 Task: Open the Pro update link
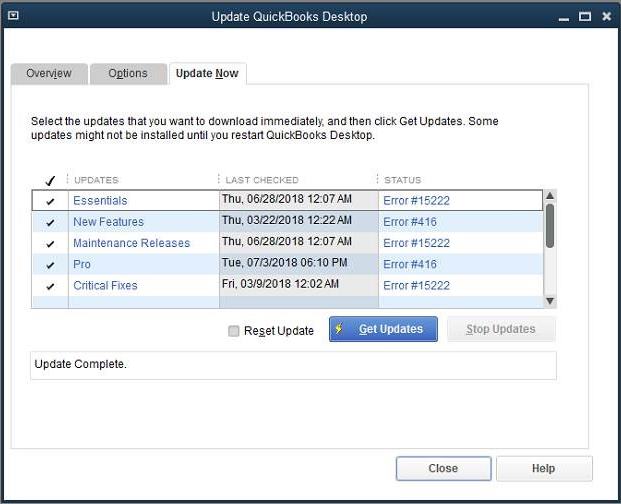click(x=82, y=264)
